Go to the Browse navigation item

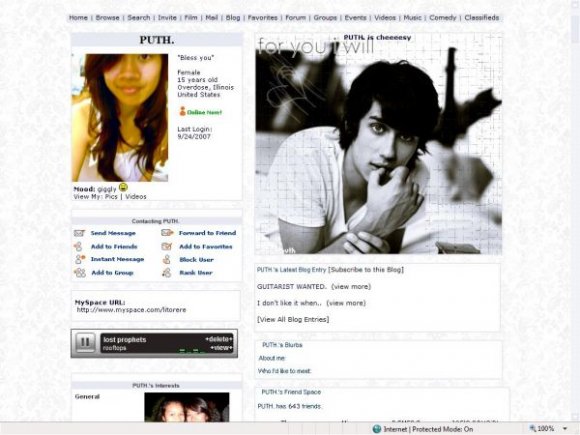[x=107, y=17]
